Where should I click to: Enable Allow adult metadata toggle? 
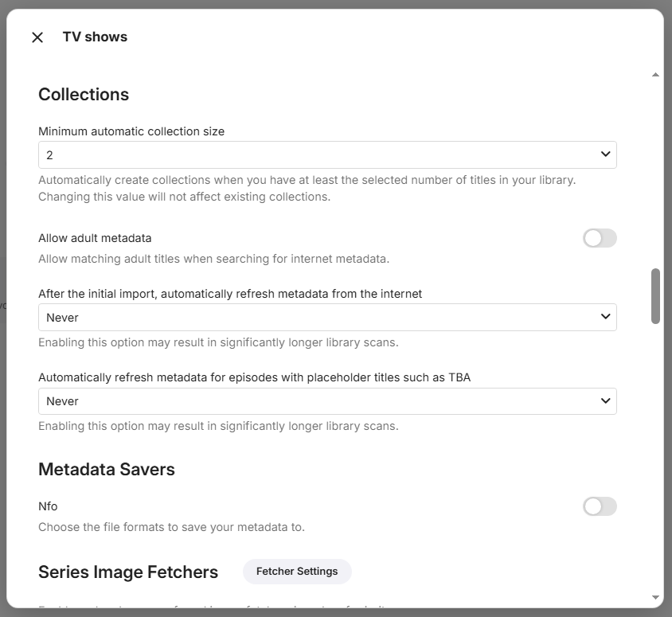coord(600,238)
